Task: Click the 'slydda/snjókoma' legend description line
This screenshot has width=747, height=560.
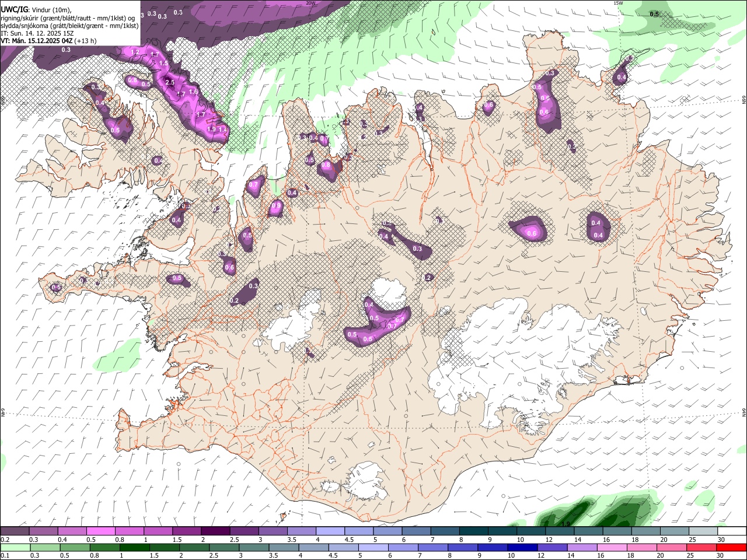Action: tap(70, 25)
